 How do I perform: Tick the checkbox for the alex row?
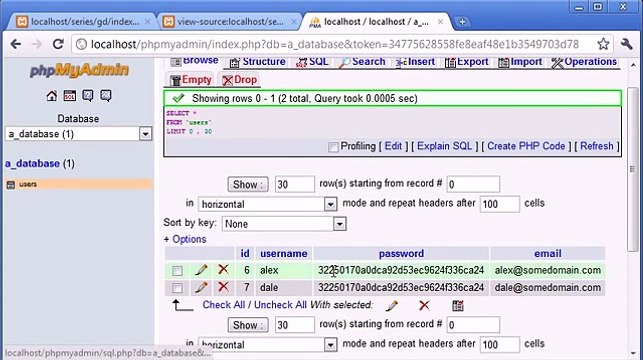tap(177, 271)
